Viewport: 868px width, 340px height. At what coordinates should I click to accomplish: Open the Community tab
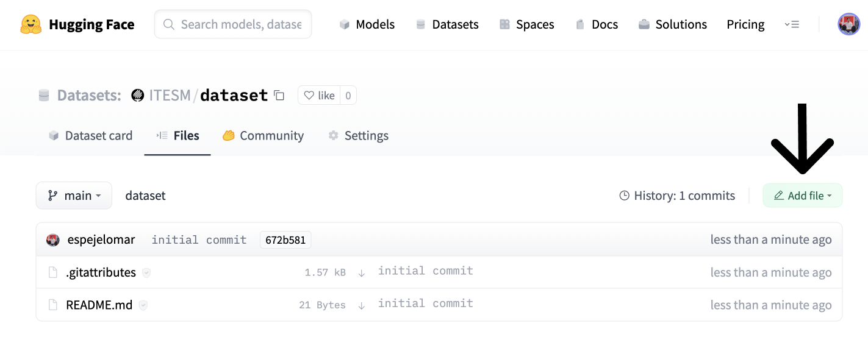[263, 135]
